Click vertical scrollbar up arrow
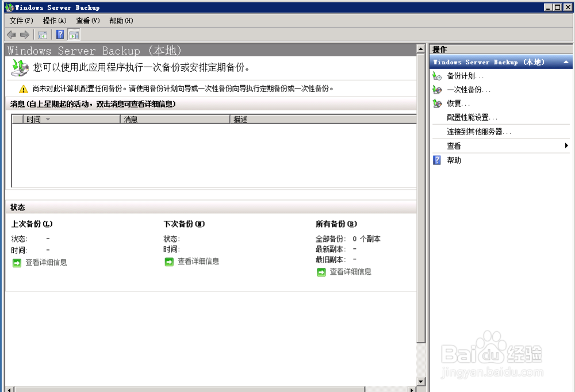Screen dimensions: 575x392 pyautogui.click(x=421, y=49)
